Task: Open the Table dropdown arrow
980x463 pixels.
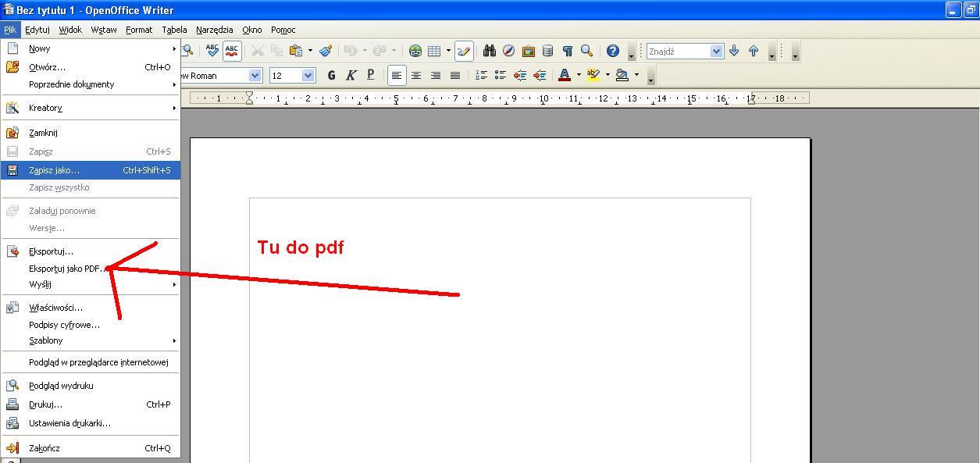Action: pyautogui.click(x=448, y=51)
